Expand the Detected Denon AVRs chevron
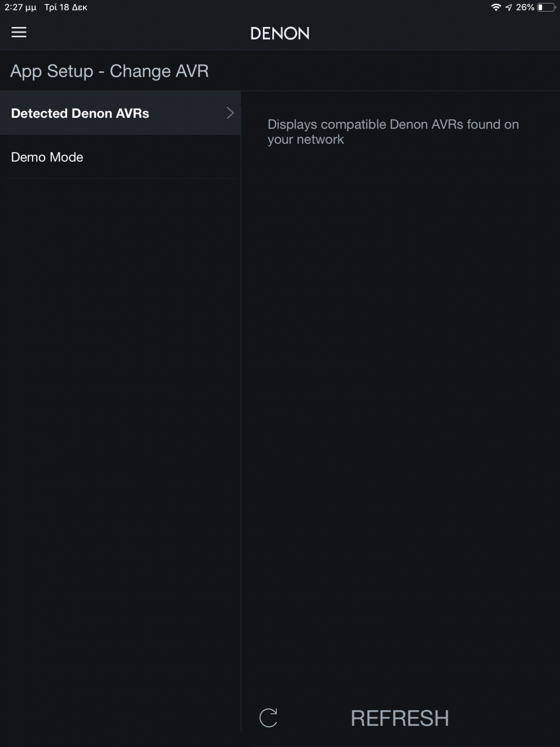Viewport: 560px width, 747px height. click(x=230, y=113)
